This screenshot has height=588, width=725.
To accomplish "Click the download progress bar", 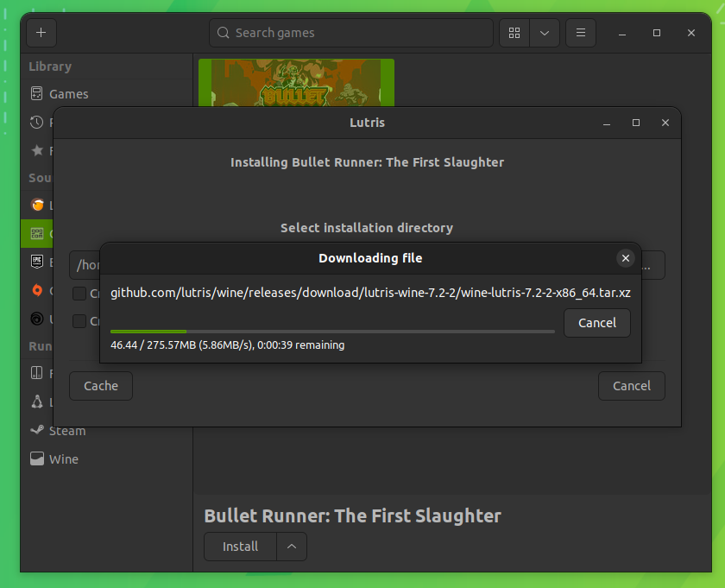I will pyautogui.click(x=332, y=332).
